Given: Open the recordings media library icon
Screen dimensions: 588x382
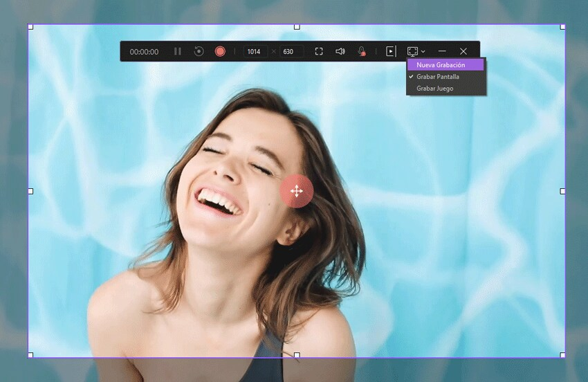Looking at the screenshot, I should (391, 51).
